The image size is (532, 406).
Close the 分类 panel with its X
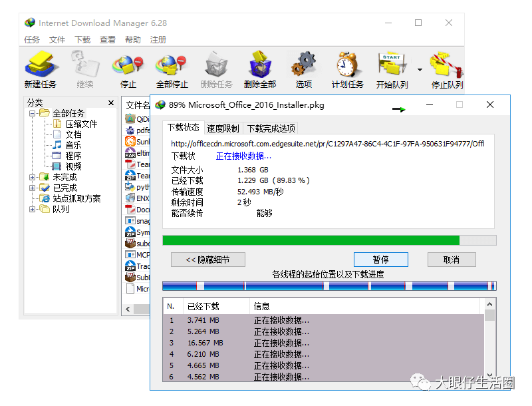click(x=111, y=102)
